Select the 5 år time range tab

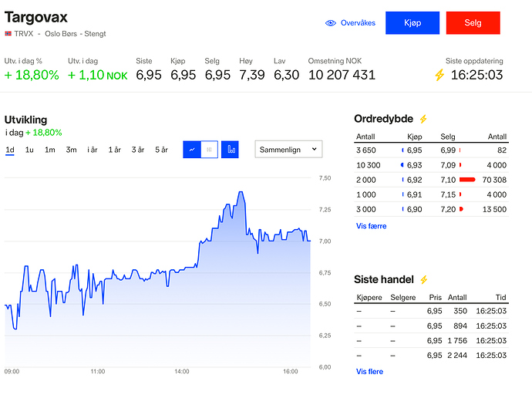[161, 150]
